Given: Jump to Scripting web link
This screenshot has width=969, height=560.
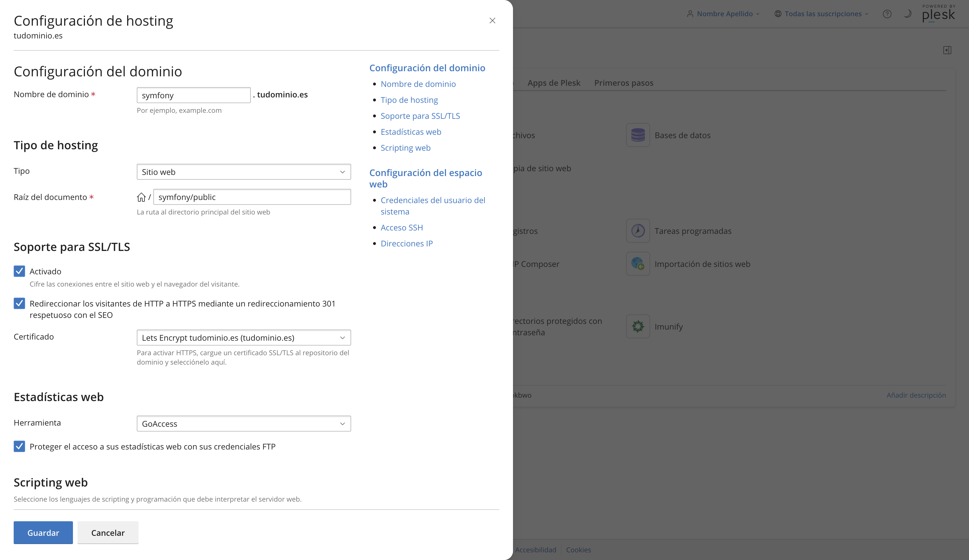Looking at the screenshot, I should 405,148.
